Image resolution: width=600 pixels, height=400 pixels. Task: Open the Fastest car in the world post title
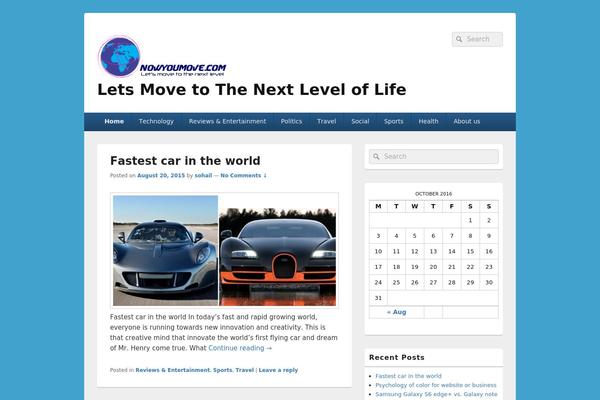pyautogui.click(x=185, y=161)
